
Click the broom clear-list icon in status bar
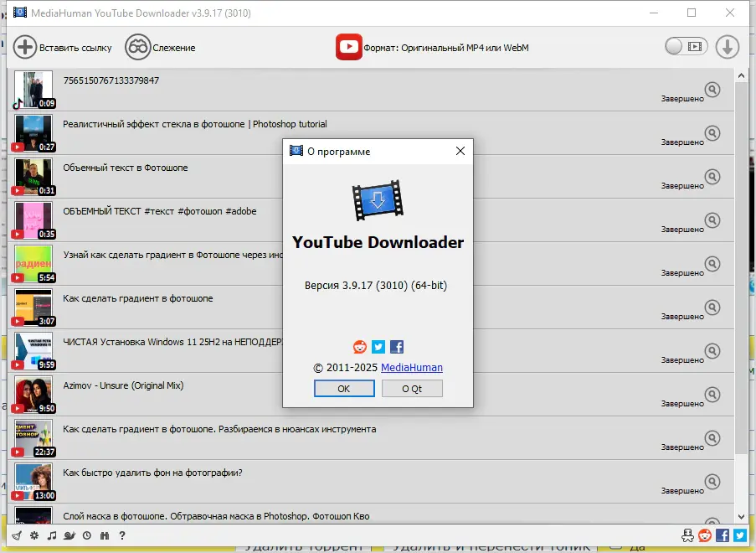pos(17,535)
